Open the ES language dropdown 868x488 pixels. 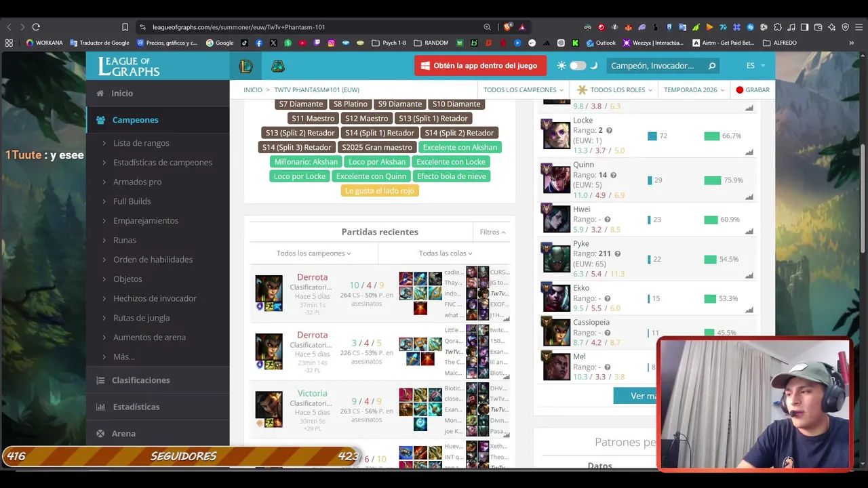coord(755,66)
